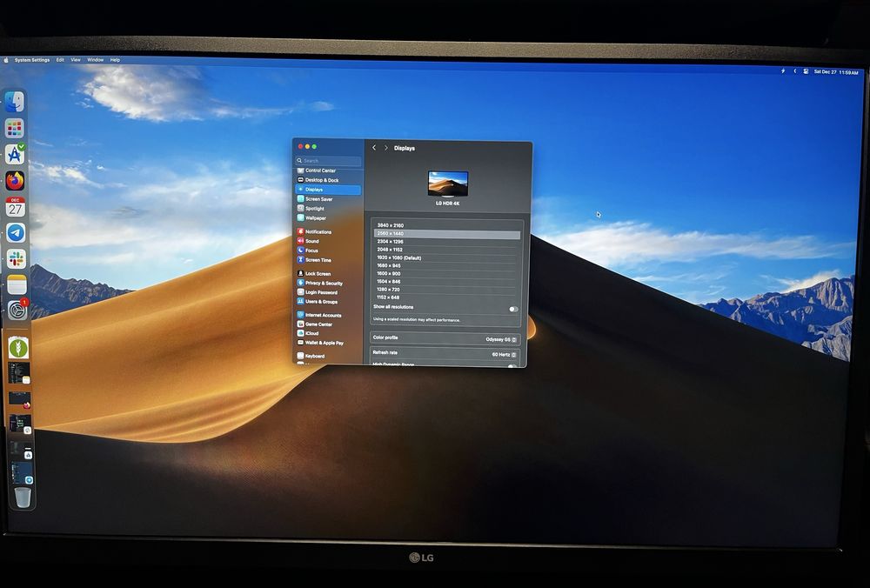Open Telegram from the Dock
Viewport: 870px width, 588px height.
tap(16, 233)
